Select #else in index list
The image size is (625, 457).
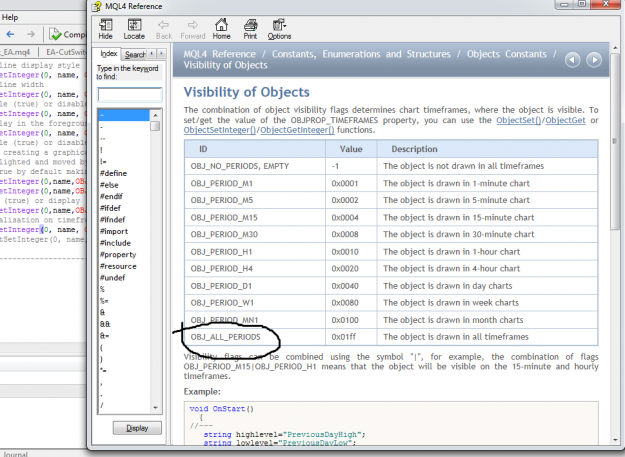click(x=109, y=185)
